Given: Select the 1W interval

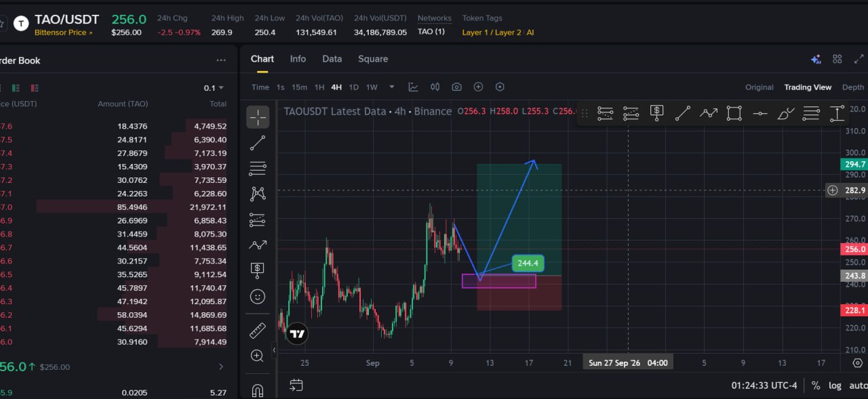Looking at the screenshot, I should tap(372, 87).
